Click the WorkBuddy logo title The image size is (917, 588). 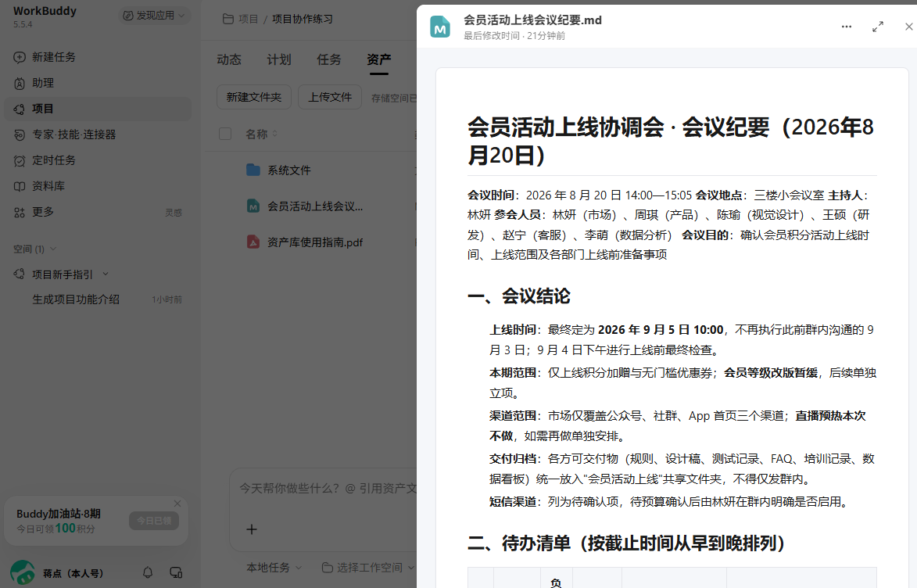pyautogui.click(x=45, y=11)
